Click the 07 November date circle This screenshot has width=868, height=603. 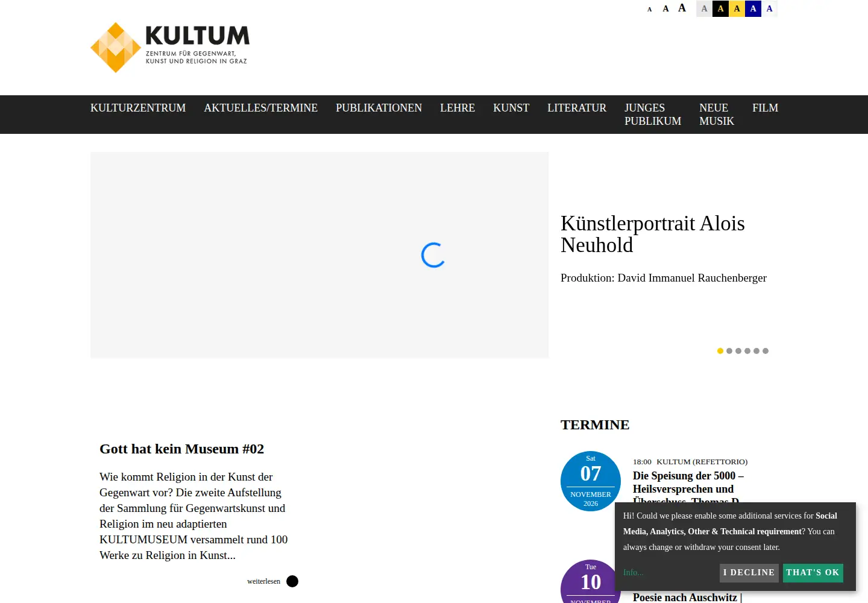pos(591,481)
